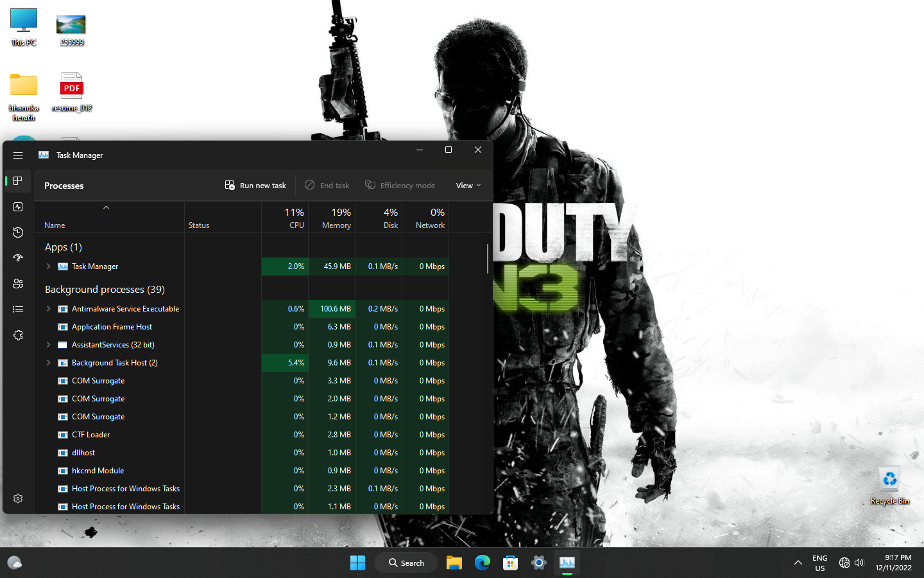Click the process list vertical scrollbar
The width and height of the screenshot is (924, 578).
coord(488,259)
